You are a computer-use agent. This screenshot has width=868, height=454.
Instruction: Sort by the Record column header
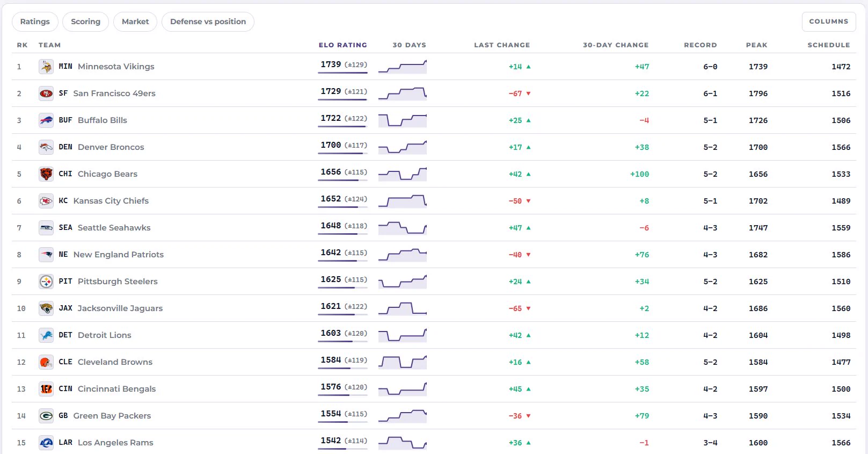pyautogui.click(x=701, y=45)
